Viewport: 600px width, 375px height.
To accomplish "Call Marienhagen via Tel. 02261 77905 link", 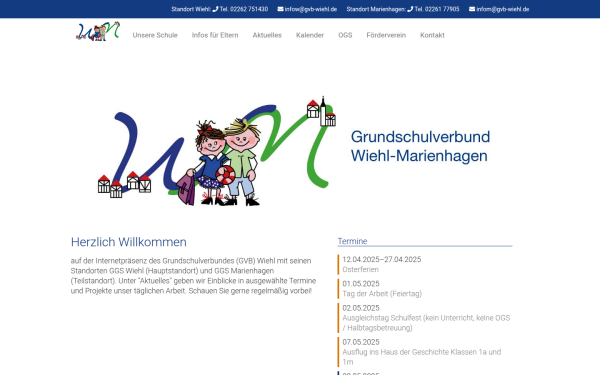I will pos(437,9).
